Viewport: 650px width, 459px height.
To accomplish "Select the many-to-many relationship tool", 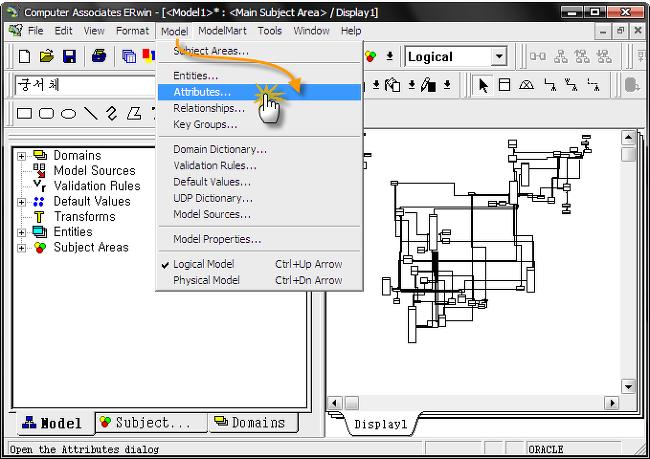I will [571, 85].
